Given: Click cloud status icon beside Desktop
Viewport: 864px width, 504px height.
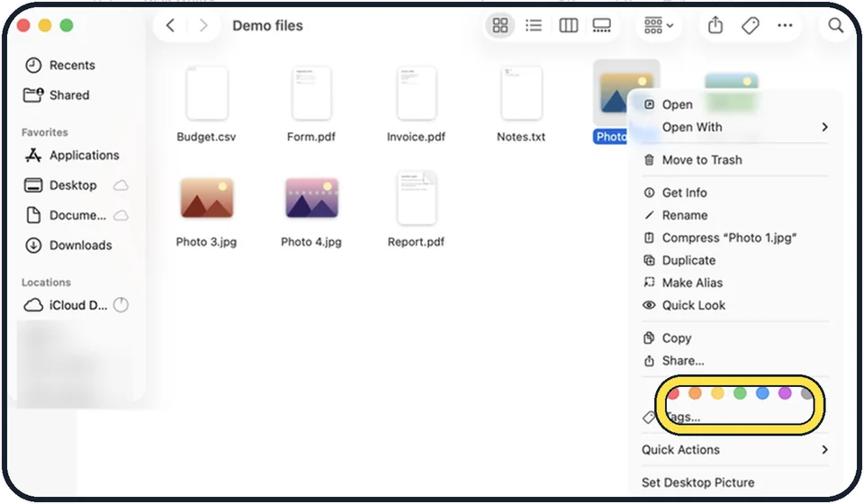Looking at the screenshot, I should click(x=121, y=185).
